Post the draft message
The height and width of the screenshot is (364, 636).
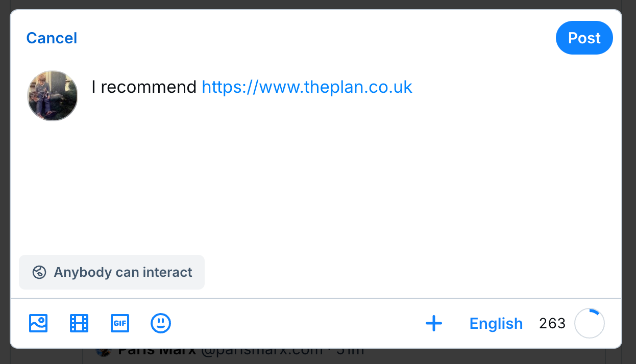(x=584, y=38)
